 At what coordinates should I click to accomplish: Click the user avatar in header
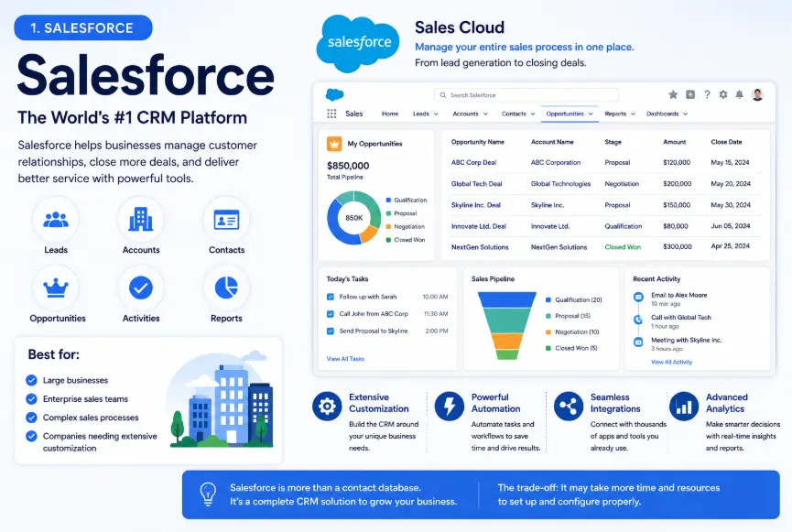point(757,94)
